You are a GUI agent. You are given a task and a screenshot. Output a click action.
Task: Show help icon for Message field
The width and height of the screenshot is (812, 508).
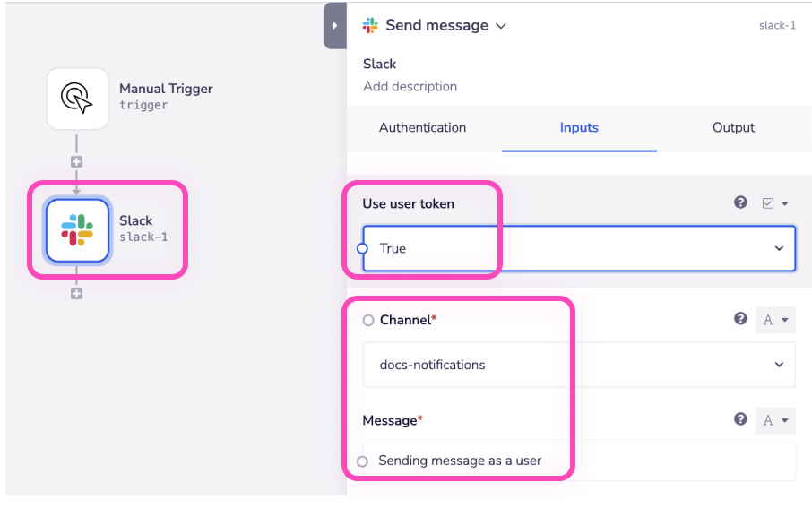pos(740,419)
